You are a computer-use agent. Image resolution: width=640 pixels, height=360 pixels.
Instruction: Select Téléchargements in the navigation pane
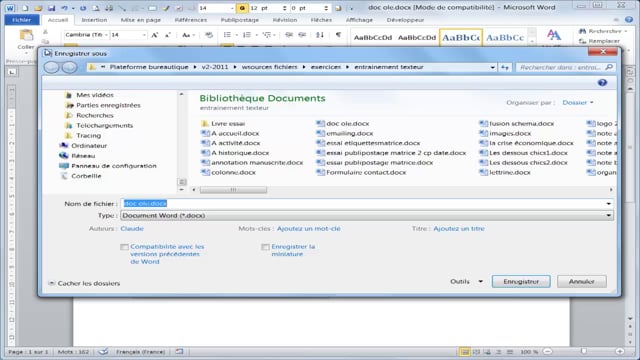[99, 126]
